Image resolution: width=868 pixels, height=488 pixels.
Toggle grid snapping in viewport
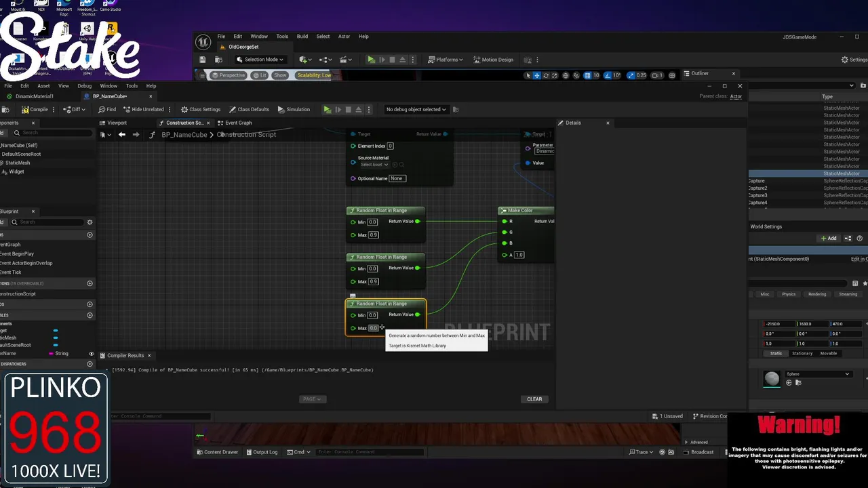point(587,75)
